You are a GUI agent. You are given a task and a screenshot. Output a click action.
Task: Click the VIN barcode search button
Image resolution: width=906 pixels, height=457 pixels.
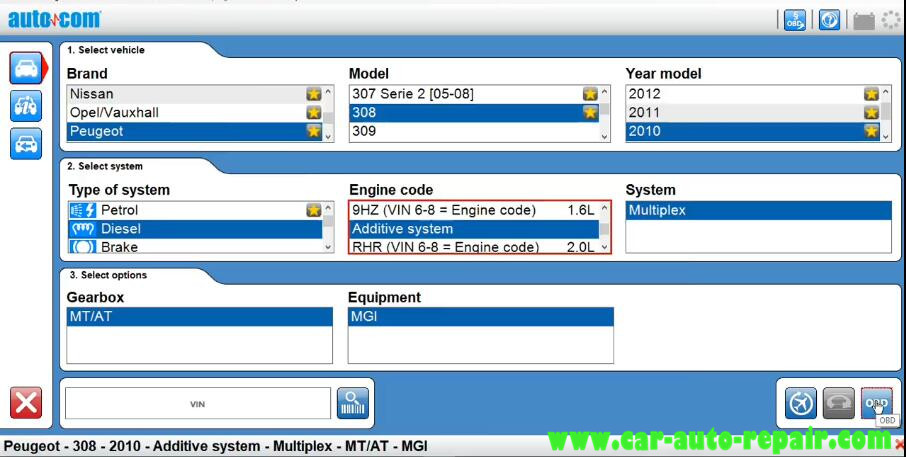pyautogui.click(x=352, y=403)
